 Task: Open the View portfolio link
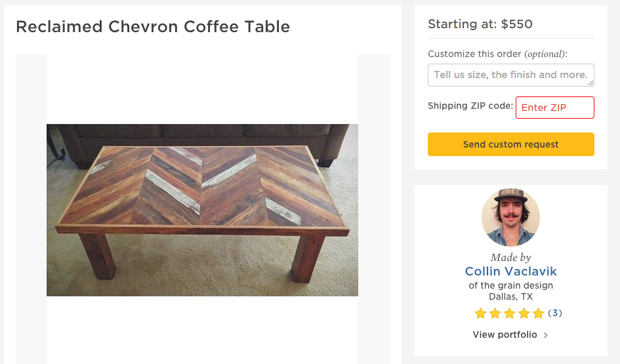coord(505,334)
